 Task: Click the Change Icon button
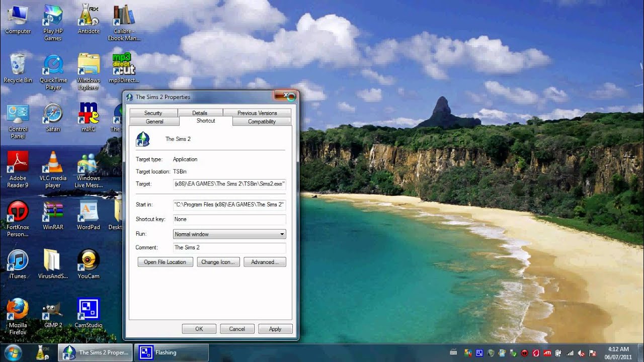[x=218, y=262]
